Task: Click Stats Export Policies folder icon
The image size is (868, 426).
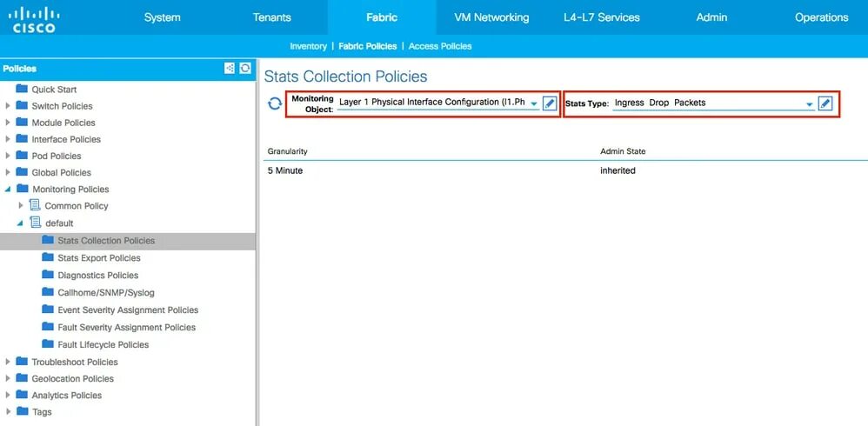Action: (48, 257)
